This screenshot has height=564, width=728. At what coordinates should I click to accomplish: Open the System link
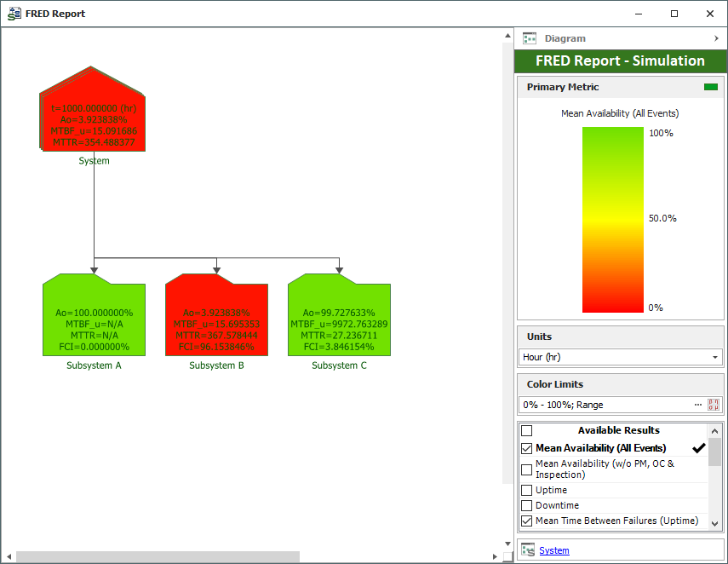[554, 550]
